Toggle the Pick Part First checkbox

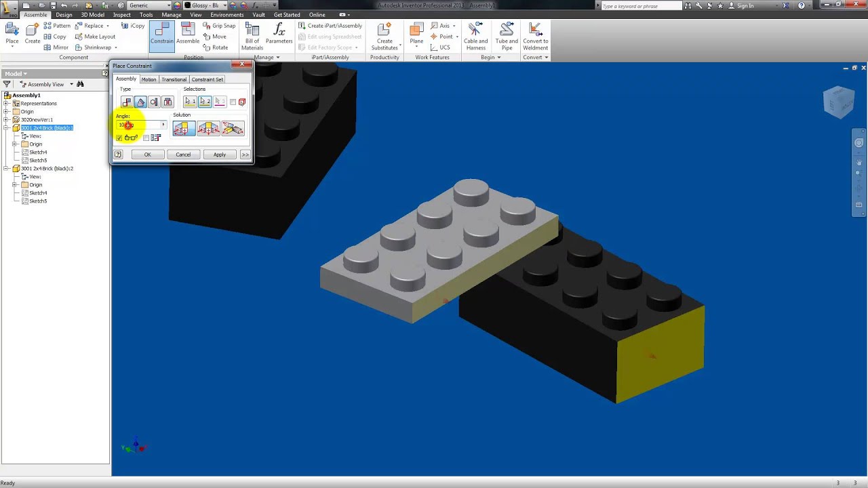pyautogui.click(x=233, y=102)
